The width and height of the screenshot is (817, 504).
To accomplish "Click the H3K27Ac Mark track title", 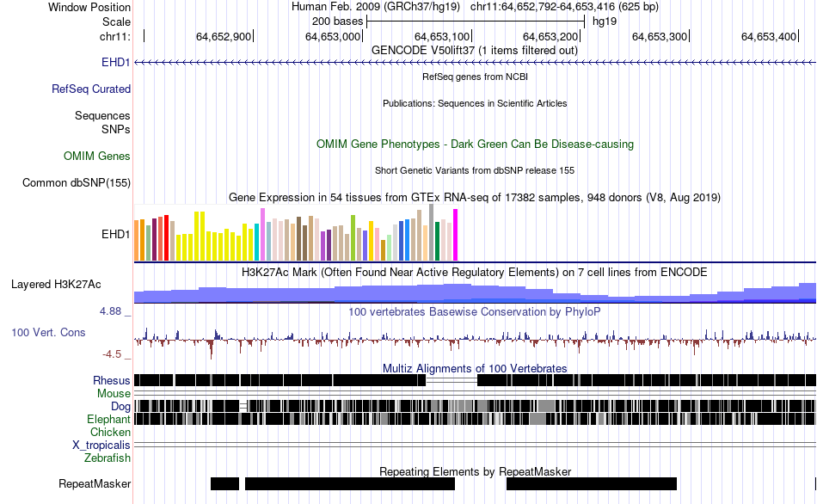I will point(475,273).
